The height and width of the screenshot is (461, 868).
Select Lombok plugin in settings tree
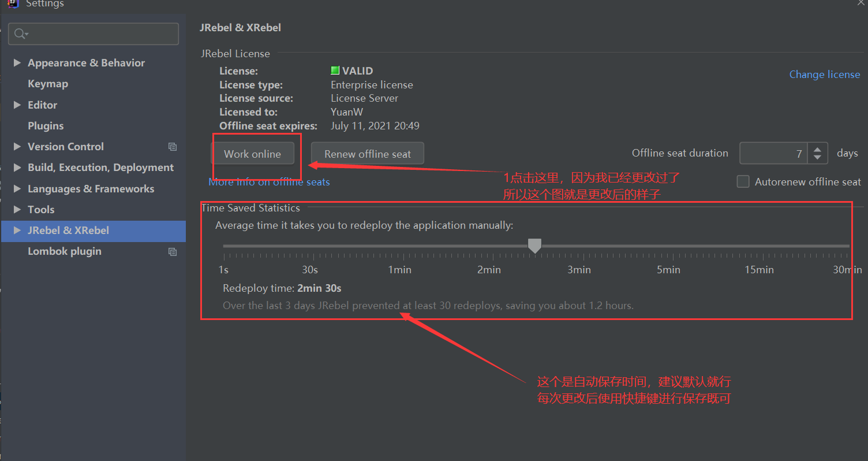click(x=65, y=251)
